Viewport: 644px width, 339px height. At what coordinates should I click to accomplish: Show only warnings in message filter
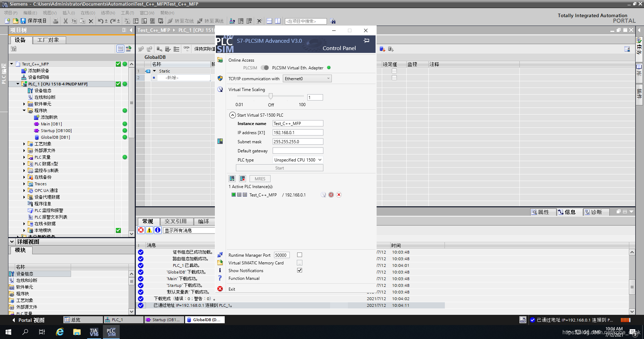[x=149, y=230]
